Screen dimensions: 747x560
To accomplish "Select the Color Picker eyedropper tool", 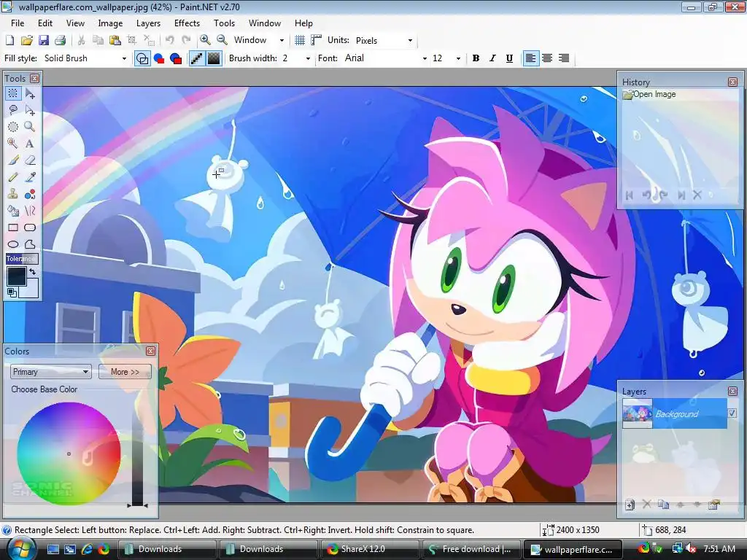I will tap(30, 177).
